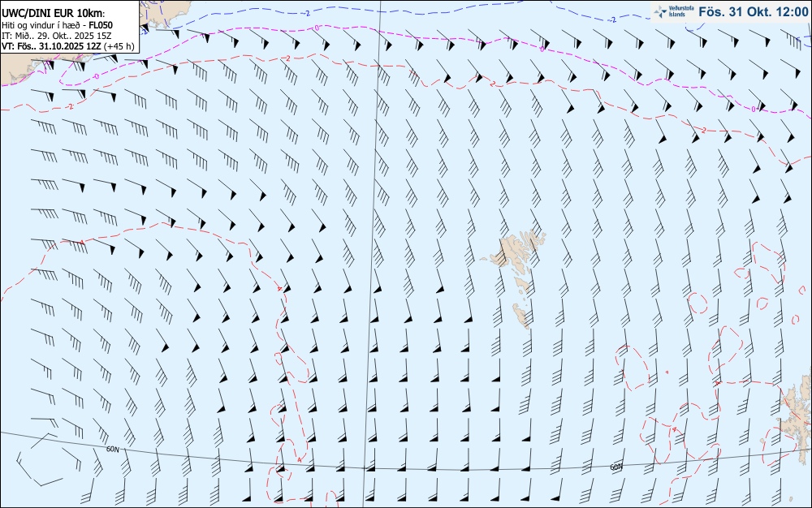This screenshot has width=812, height=508.
Task: Click the 'VT: Fös.. 31.10.2025 12Z (+45 h)' line
Action: point(68,46)
